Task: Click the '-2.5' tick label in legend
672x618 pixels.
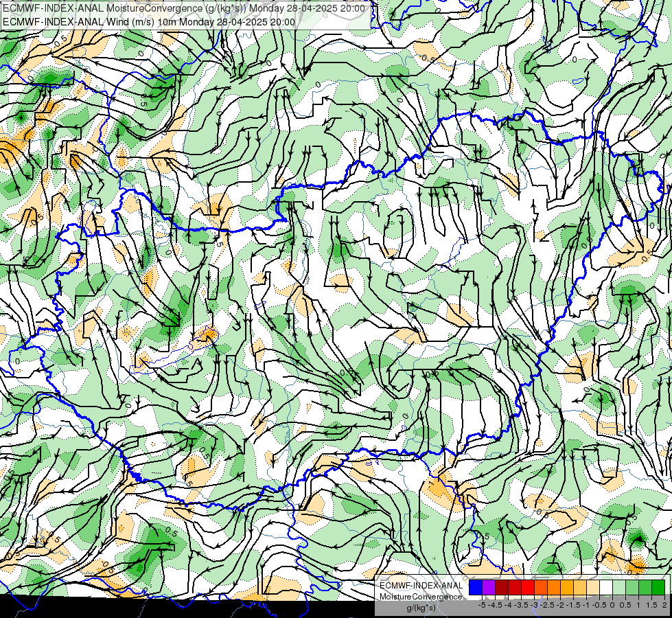Action: pyautogui.click(x=548, y=605)
